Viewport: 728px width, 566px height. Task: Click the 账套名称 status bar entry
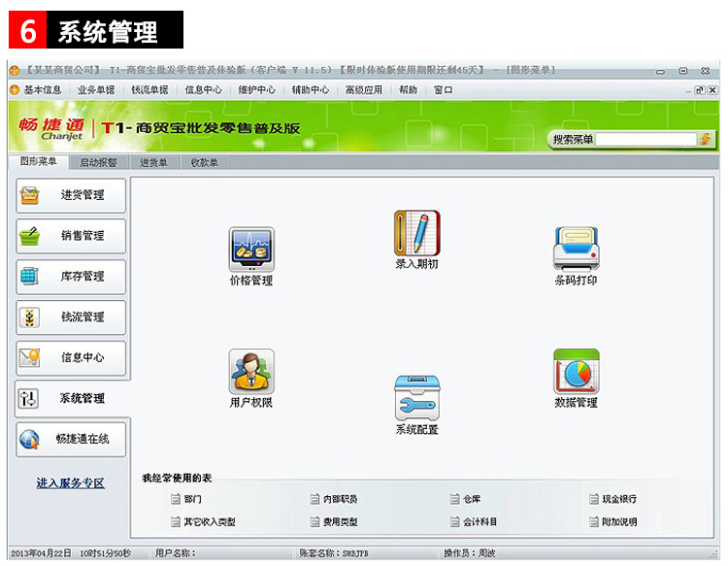pyautogui.click(x=333, y=553)
